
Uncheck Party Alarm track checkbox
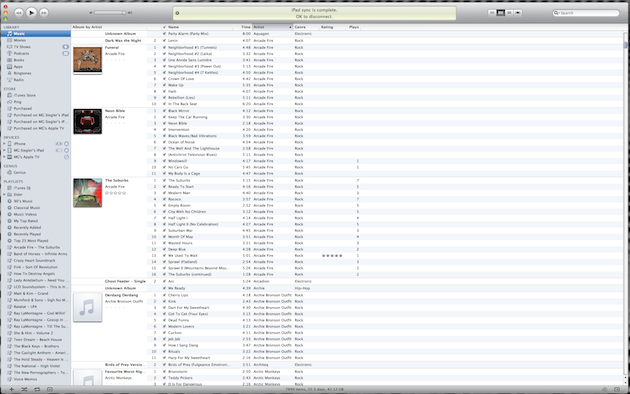tap(164, 34)
